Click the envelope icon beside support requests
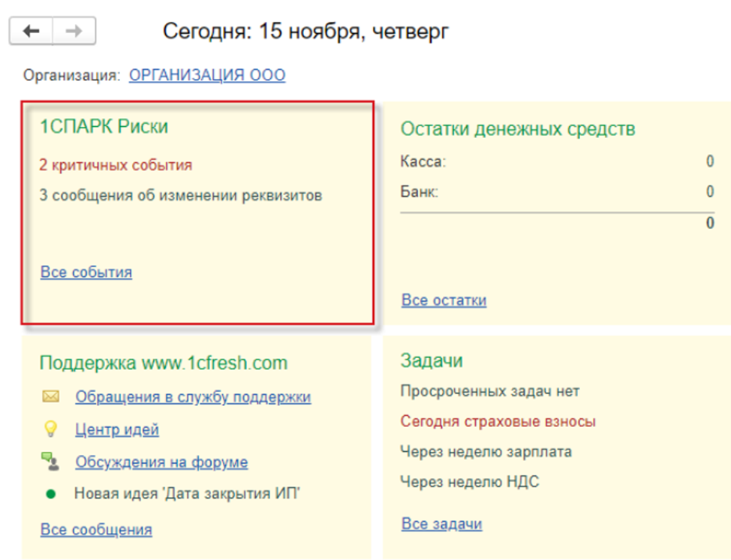The width and height of the screenshot is (731, 560). [51, 397]
